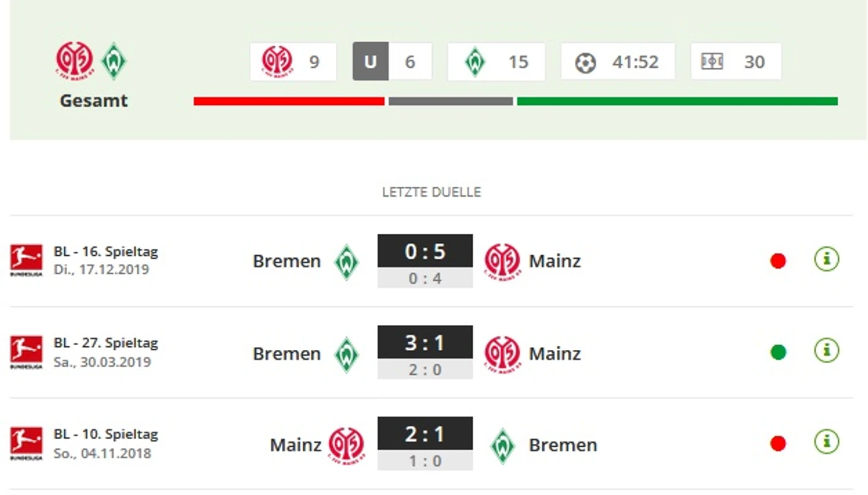The image size is (868, 495).
Task: Click Bundesliga logo beside 16. Spieltag
Action: click(x=26, y=261)
